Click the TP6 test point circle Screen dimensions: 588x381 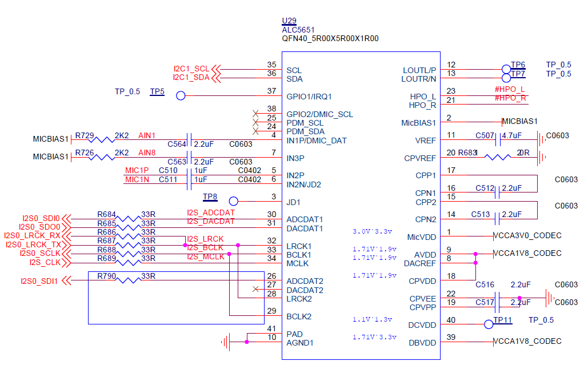[x=506, y=69]
